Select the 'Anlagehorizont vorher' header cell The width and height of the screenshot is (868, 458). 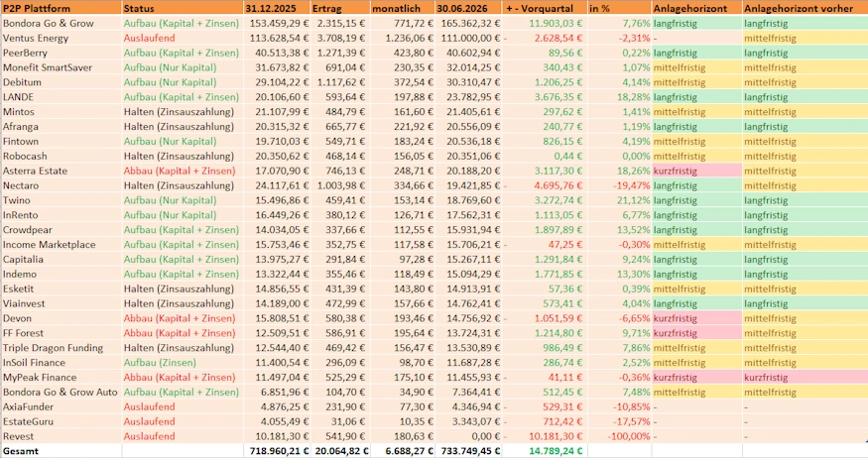click(805, 8)
